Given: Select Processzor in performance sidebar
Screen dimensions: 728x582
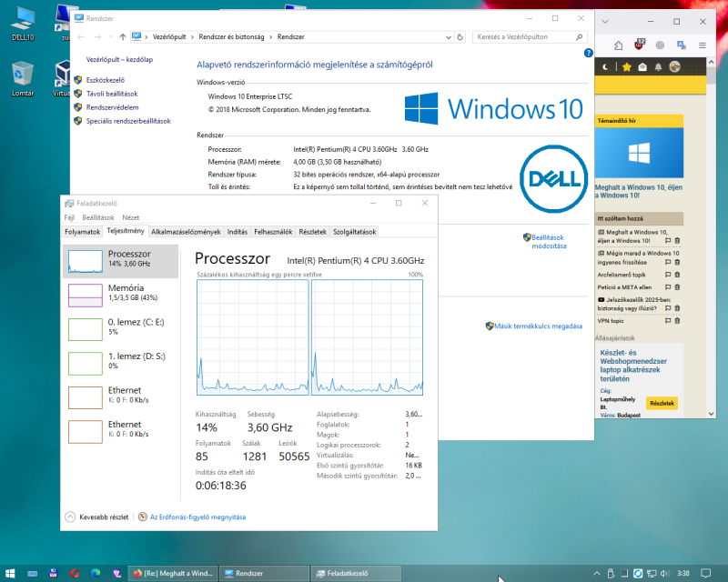Looking at the screenshot, I should pos(121,261).
